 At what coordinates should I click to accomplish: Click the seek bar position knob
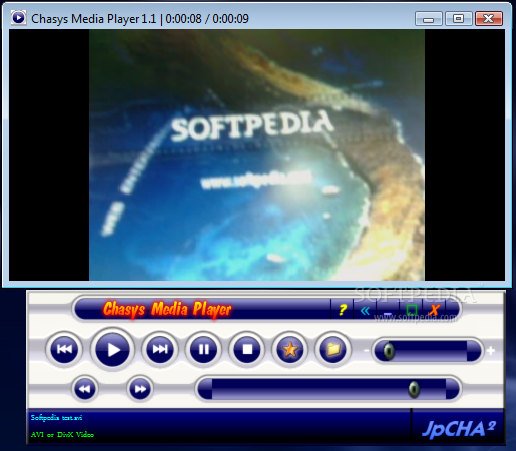pos(414,389)
